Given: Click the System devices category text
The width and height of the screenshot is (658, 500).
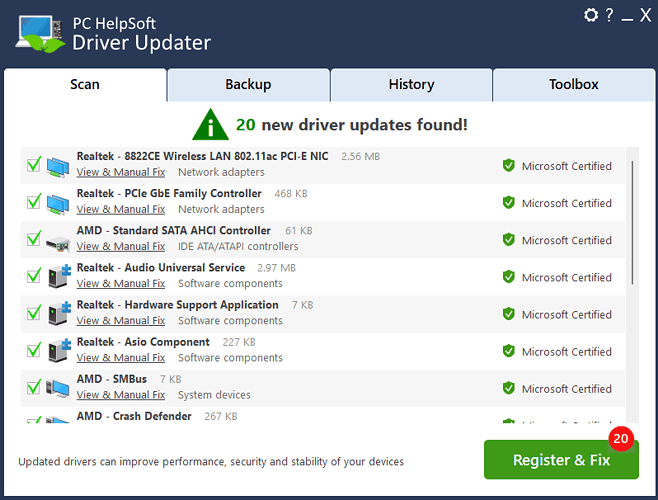Looking at the screenshot, I should point(214,395).
